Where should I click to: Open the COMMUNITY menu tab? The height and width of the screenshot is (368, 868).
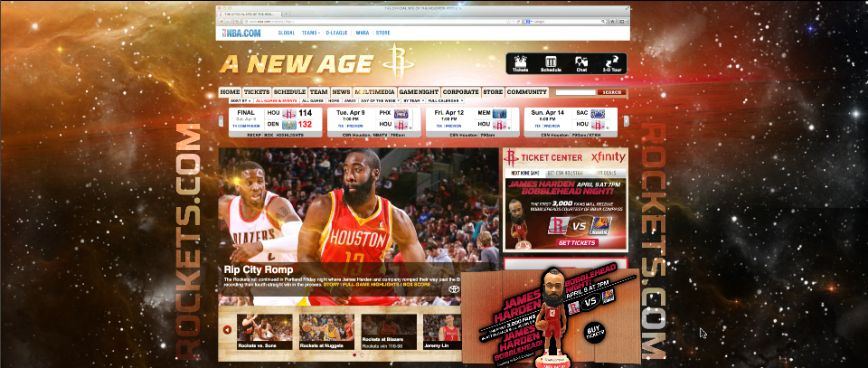pos(527,92)
